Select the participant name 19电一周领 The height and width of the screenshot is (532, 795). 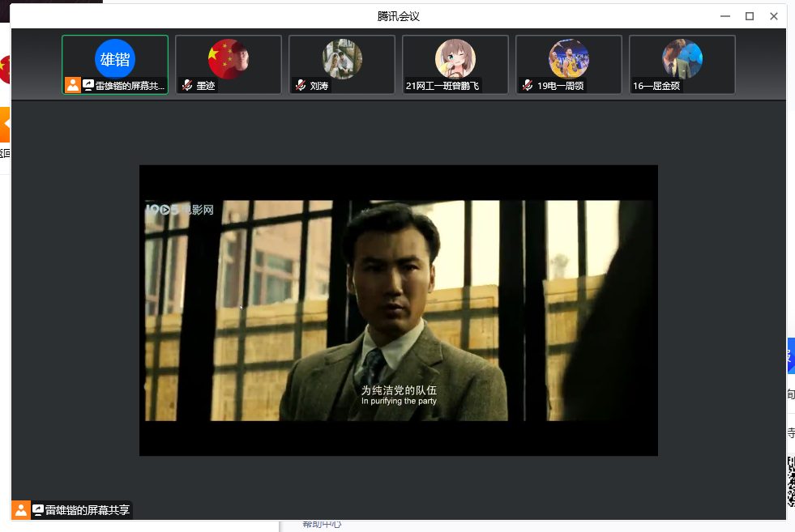(560, 86)
